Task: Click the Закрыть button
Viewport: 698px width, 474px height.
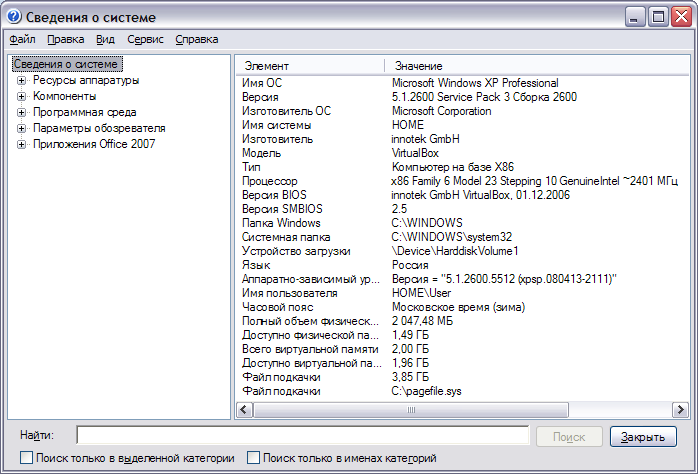Action: 643,437
